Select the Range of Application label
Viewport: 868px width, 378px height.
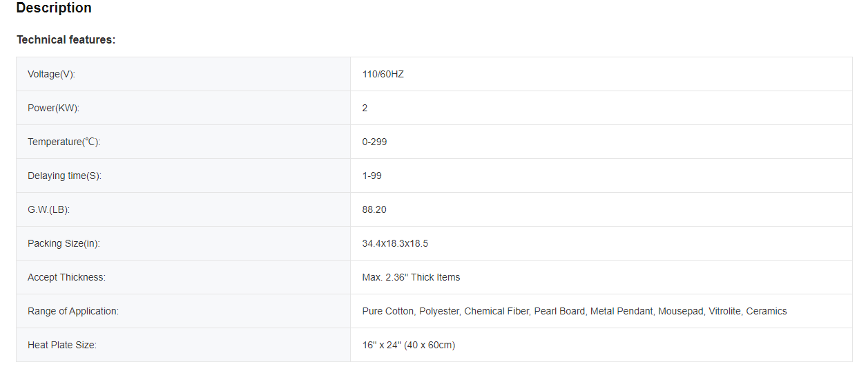(73, 311)
